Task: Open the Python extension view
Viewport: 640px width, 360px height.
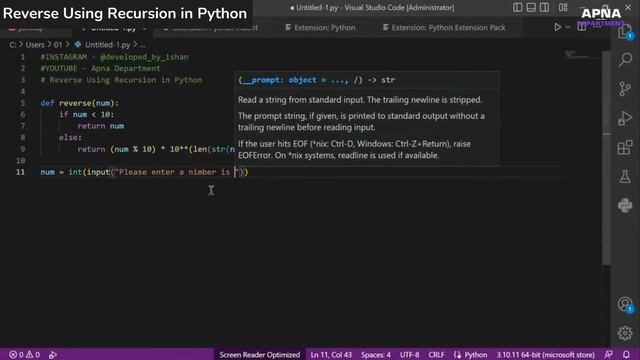Action: pyautogui.click(x=625, y=205)
